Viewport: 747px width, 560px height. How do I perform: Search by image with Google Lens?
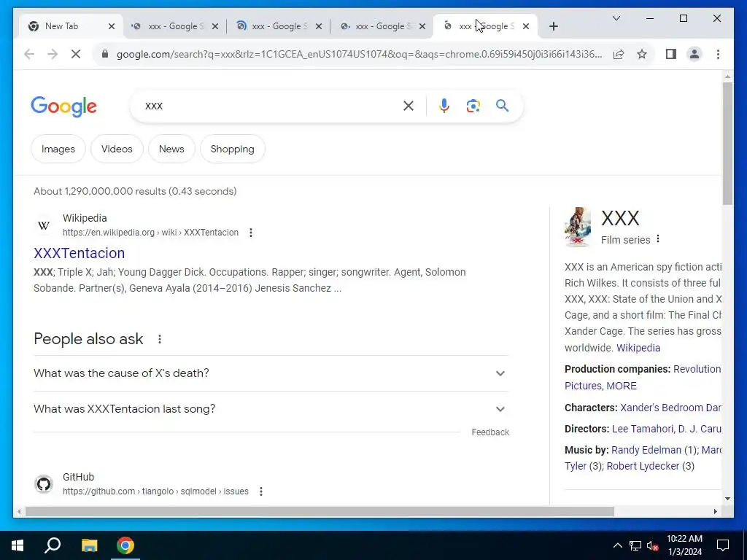[473, 106]
